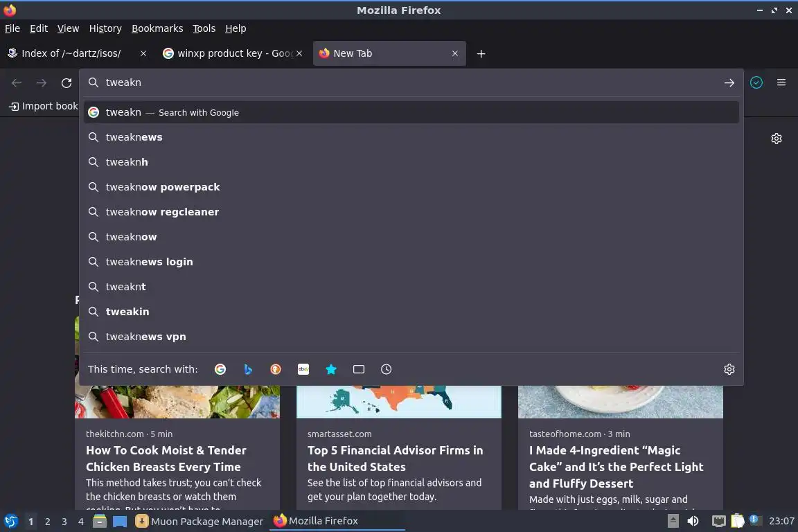Search this time with Google icon
Screen dimensions: 798x532
(220, 369)
